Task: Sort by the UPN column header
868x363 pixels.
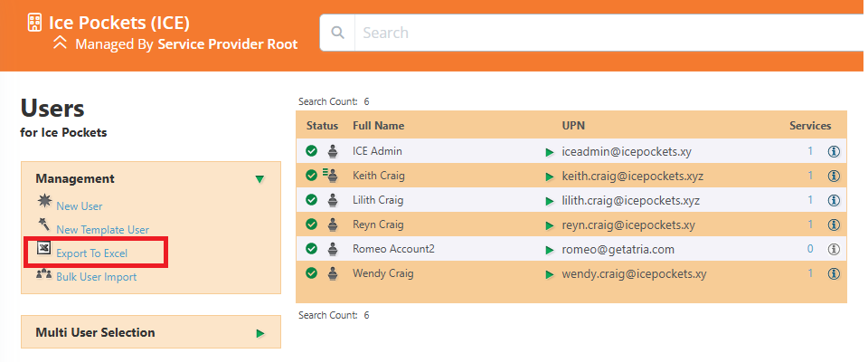Action: coord(573,126)
